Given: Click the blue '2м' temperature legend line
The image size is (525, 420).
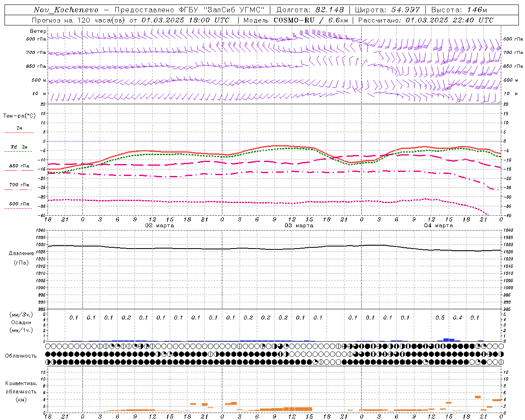Looking at the screenshot, I should [x=19, y=132].
